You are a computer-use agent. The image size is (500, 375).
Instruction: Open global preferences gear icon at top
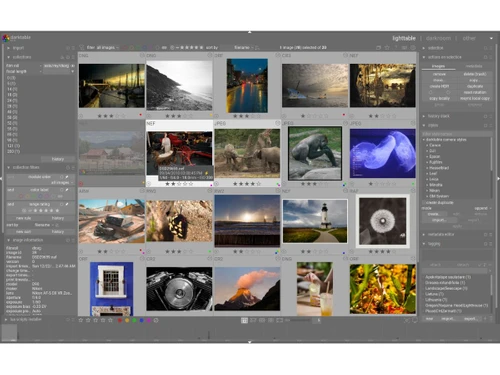[x=413, y=48]
